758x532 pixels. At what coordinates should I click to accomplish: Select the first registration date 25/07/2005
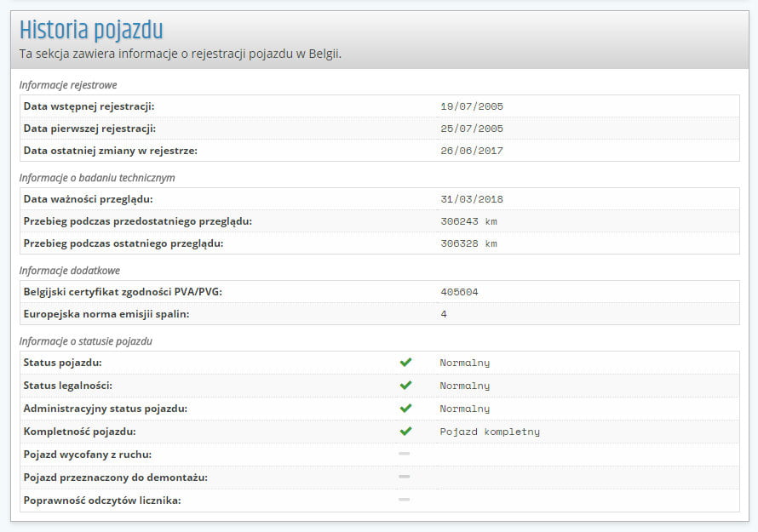[472, 129]
